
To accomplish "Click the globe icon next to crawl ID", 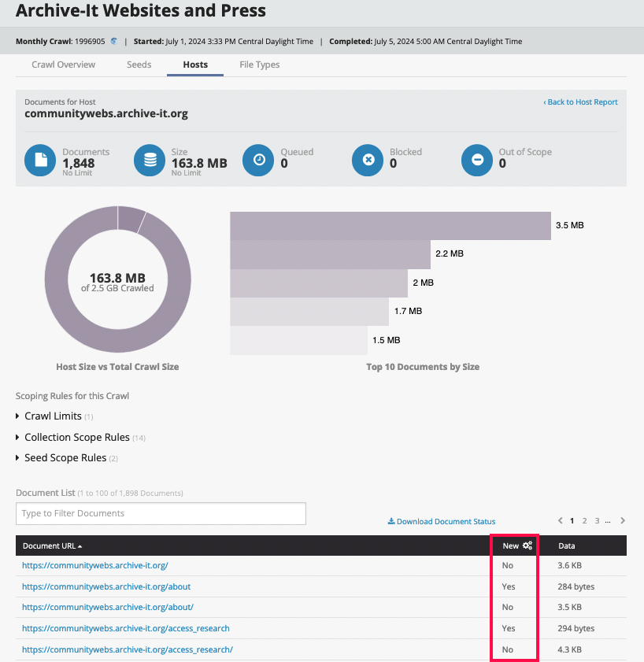I will (114, 42).
